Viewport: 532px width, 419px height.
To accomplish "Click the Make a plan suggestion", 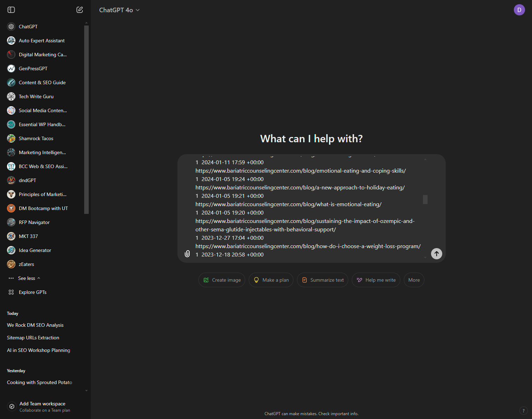I will click(x=271, y=280).
